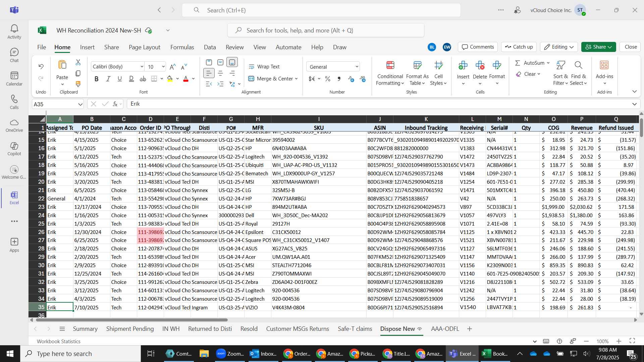
Task: Toggle Center horizontal alignment
Action: click(x=220, y=73)
